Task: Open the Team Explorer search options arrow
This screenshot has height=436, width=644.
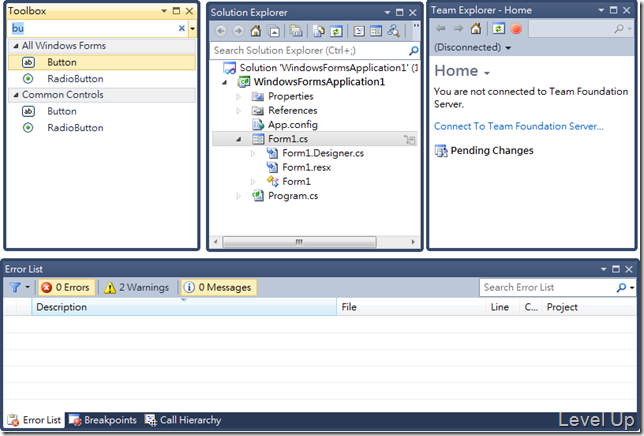Action: coord(630,28)
